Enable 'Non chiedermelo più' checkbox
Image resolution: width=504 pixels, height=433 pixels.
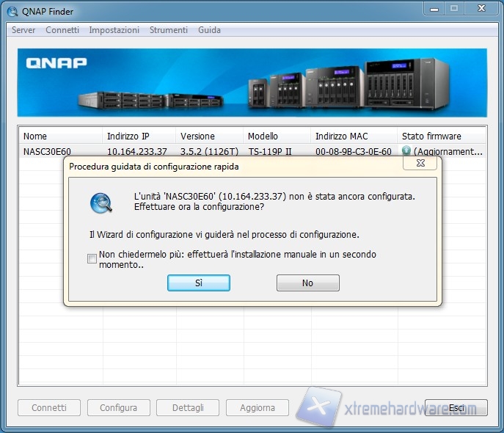92,259
